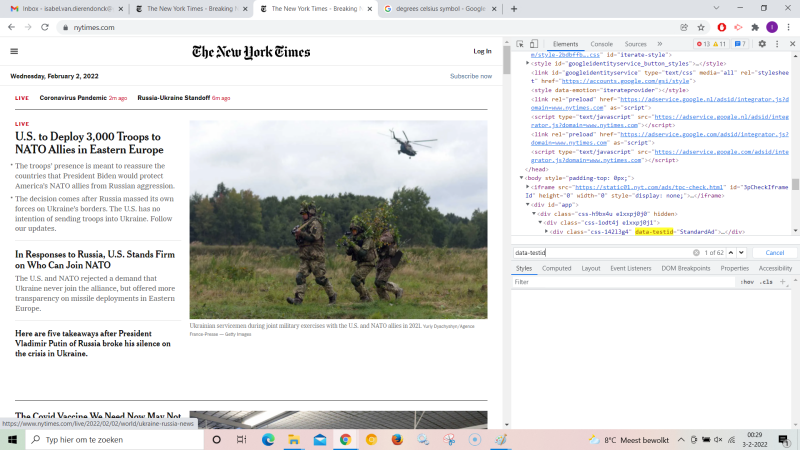This screenshot has width=800, height=450.
Task: Toggle the device toolbar icon in DevTools
Action: point(534,44)
